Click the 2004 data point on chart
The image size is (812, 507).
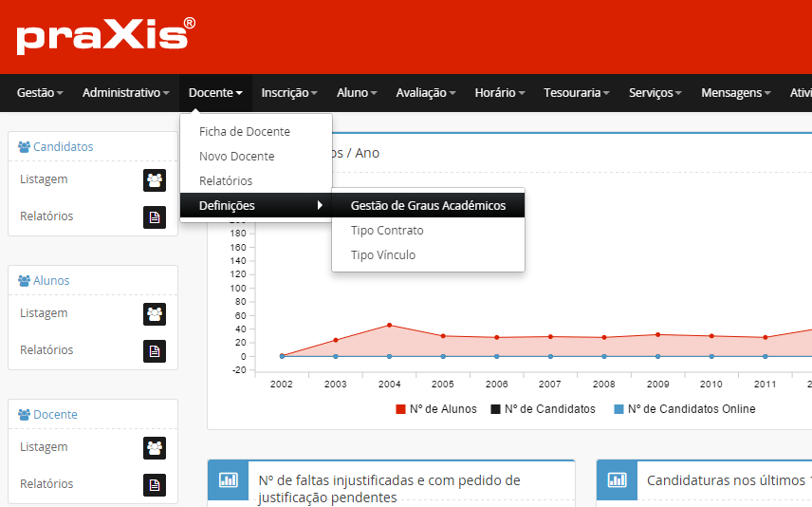coord(389,325)
